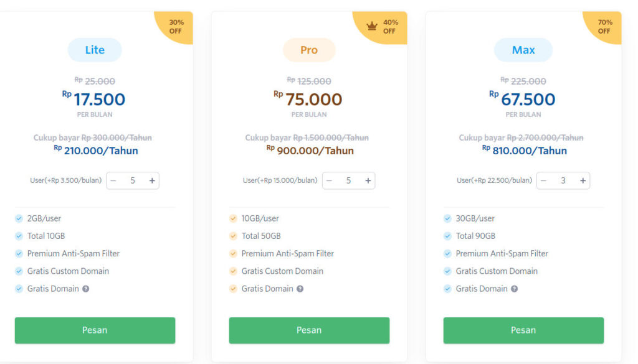Order the Max plan with Pesan button
638x364 pixels.
pyautogui.click(x=523, y=330)
